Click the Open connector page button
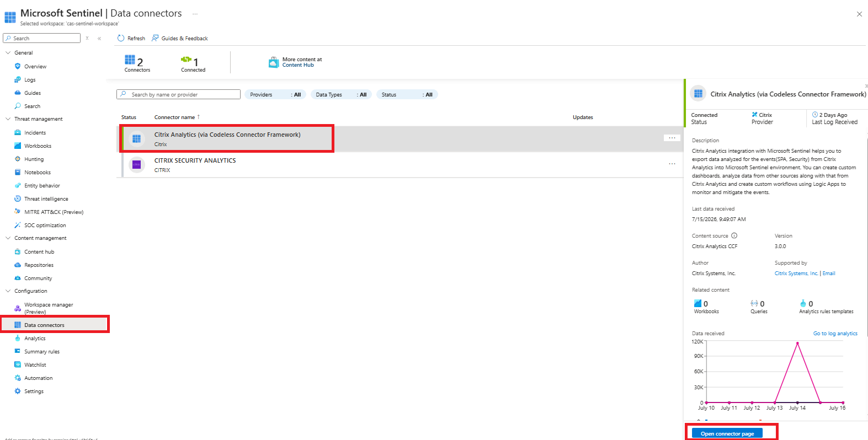Viewport: 868px width, 440px height. coord(727,433)
